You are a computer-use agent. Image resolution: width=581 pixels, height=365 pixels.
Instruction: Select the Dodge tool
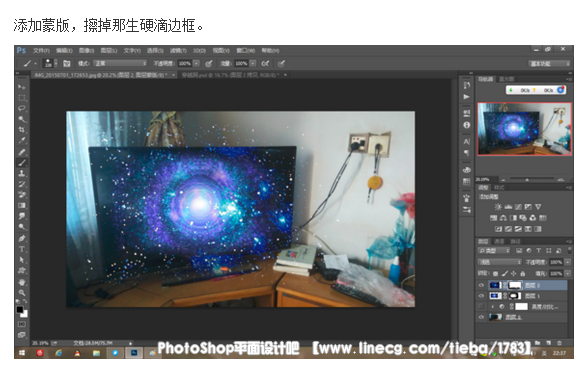22,227
